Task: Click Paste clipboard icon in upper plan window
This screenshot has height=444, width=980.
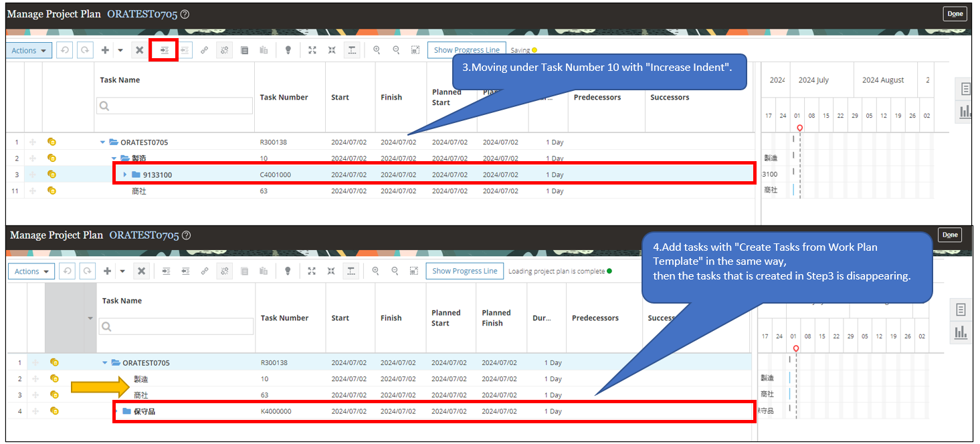Action: coord(264,50)
